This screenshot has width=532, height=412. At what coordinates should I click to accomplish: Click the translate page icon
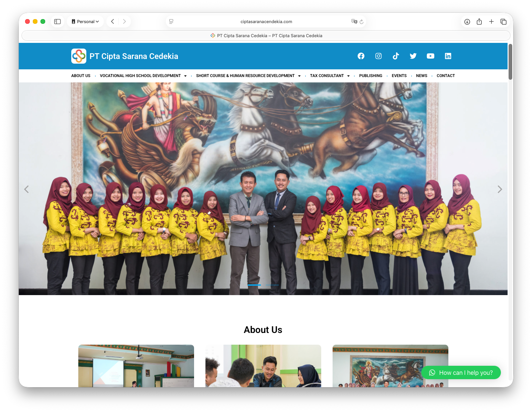click(x=354, y=21)
